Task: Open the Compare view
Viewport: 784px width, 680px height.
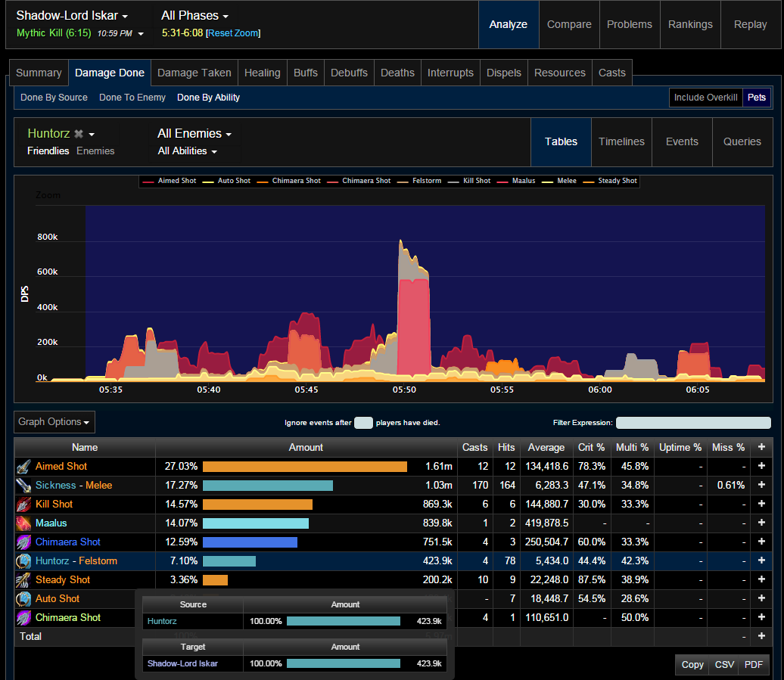Action: pyautogui.click(x=569, y=24)
